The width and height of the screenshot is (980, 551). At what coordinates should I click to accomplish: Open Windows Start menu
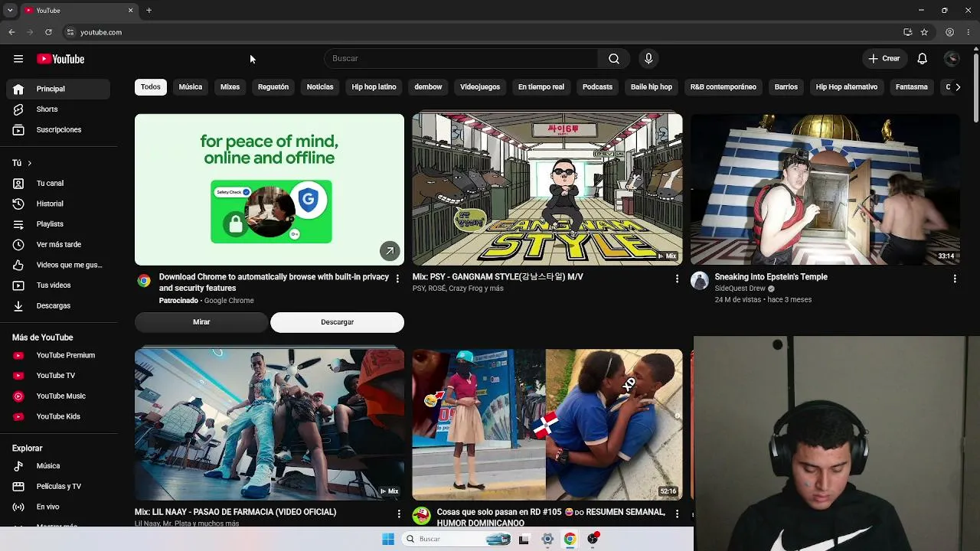(x=388, y=540)
